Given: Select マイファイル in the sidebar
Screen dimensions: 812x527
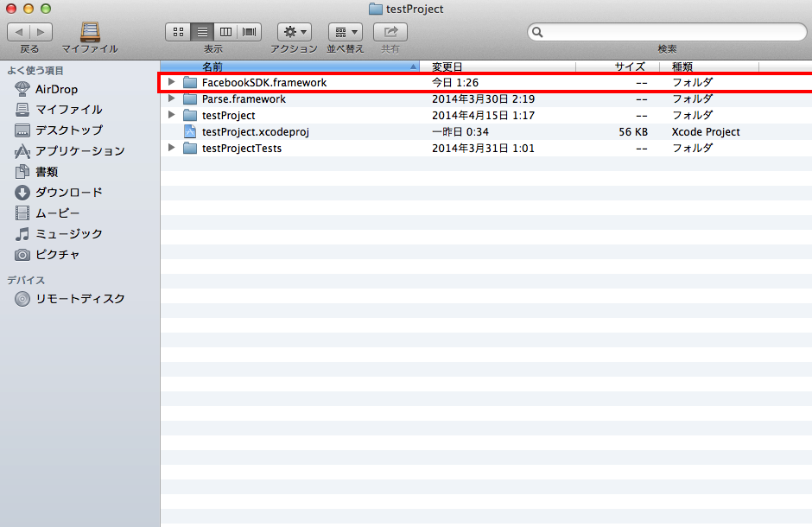Looking at the screenshot, I should click(x=59, y=110).
